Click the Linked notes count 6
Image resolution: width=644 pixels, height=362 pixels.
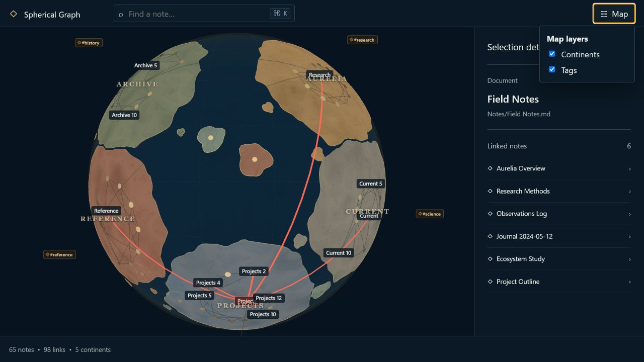point(629,146)
